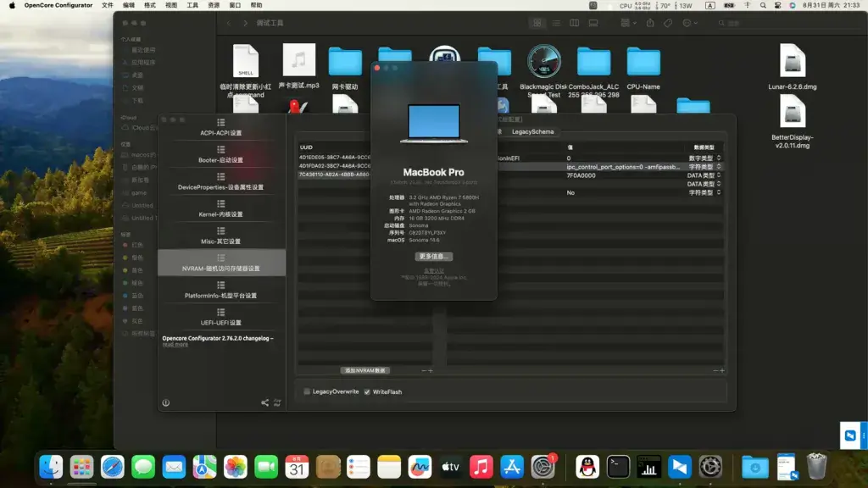868x488 pixels.
Task: Select the NVRAM-随机访问存储器设置 section
Action: coord(221,263)
